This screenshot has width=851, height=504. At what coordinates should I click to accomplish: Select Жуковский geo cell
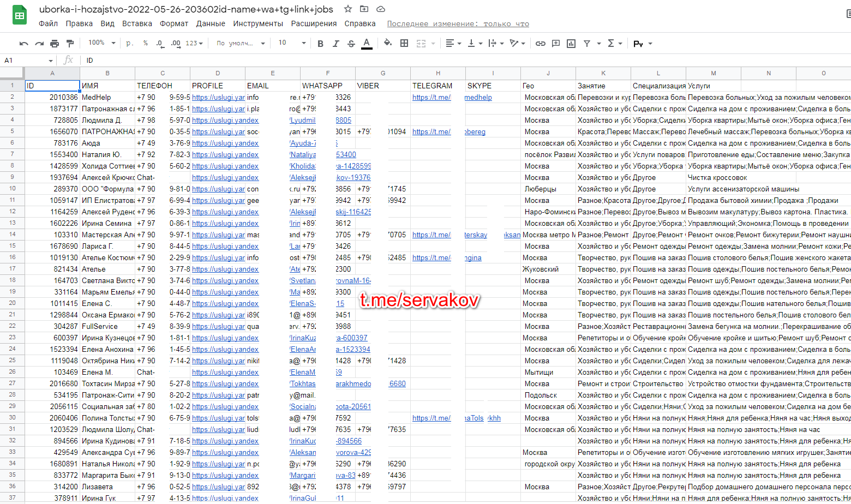pyautogui.click(x=548, y=269)
